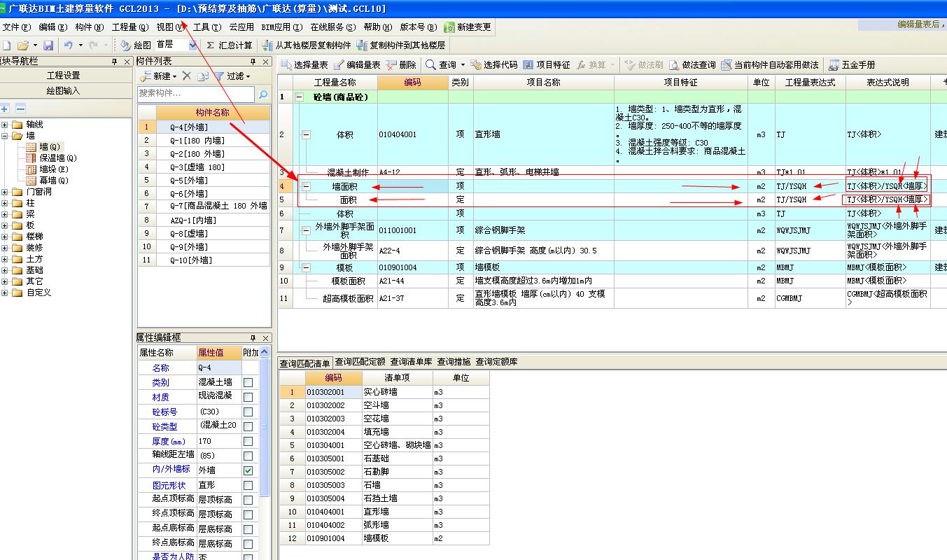The width and height of the screenshot is (947, 560).
Task: Open the 首层 floor dropdown
Action: [193, 45]
